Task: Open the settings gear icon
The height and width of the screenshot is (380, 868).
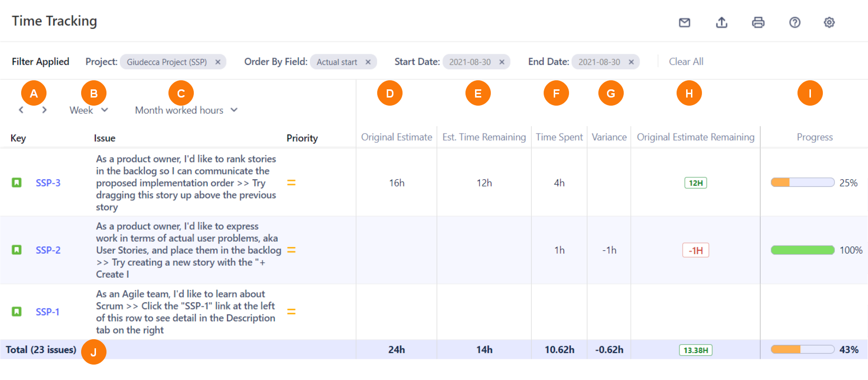Action: 829,23
